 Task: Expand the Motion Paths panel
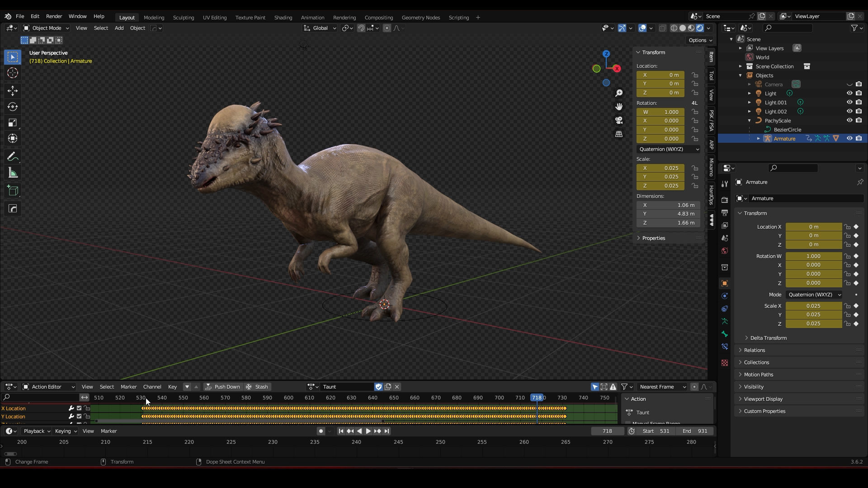tap(758, 375)
